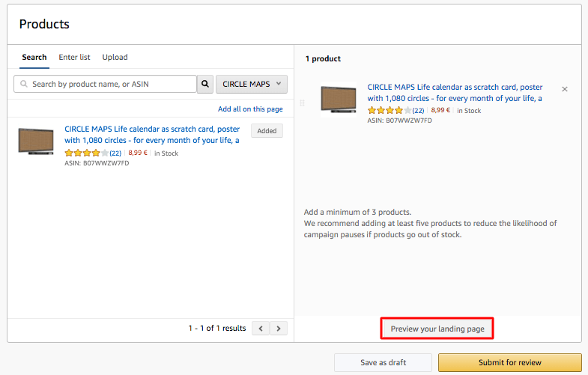This screenshot has width=588, height=375.
Task: Click 'Add a minimum of 3 products.' text
Action: 357,212
